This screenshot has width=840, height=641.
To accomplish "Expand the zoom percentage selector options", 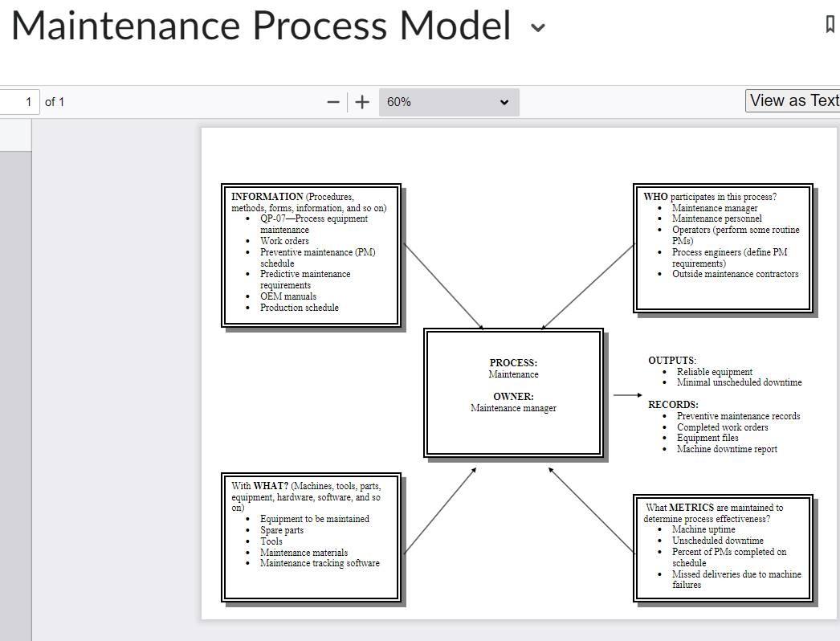I will (504, 101).
